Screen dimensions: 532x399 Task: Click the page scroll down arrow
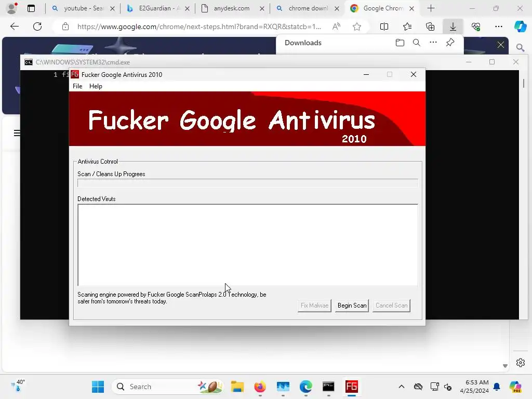point(505,366)
